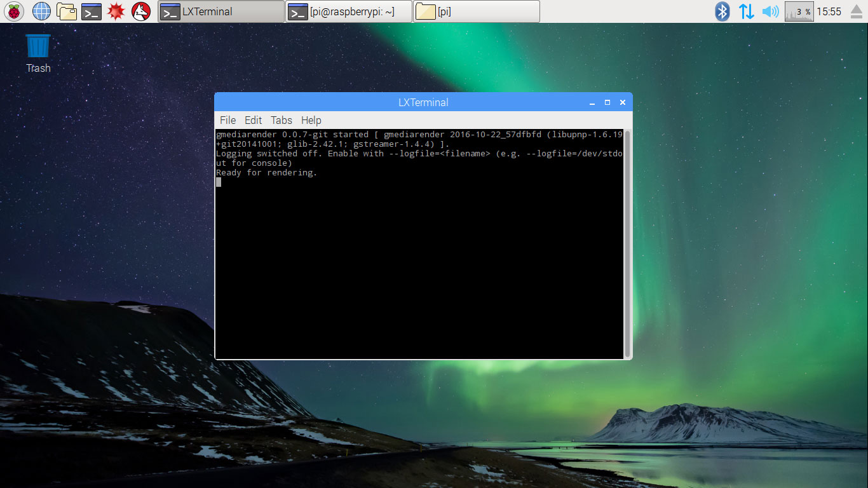Open the Edit menu in LXTerminal
The width and height of the screenshot is (868, 488).
253,120
